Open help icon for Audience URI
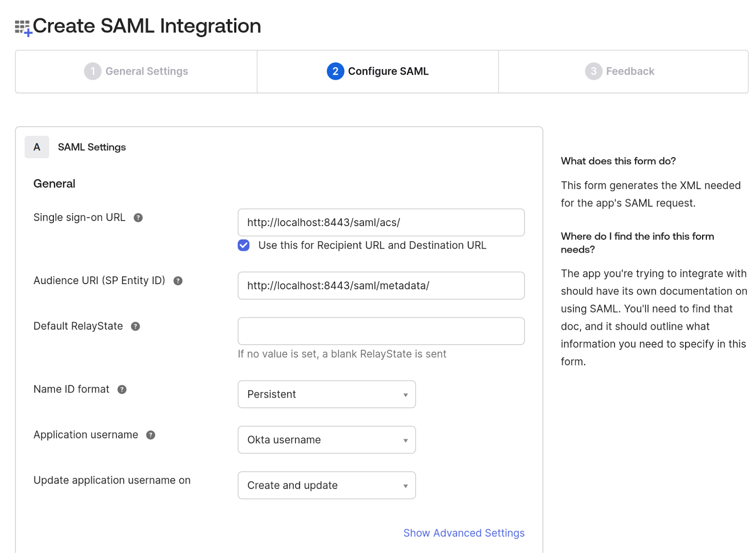756x553 pixels. [178, 281]
